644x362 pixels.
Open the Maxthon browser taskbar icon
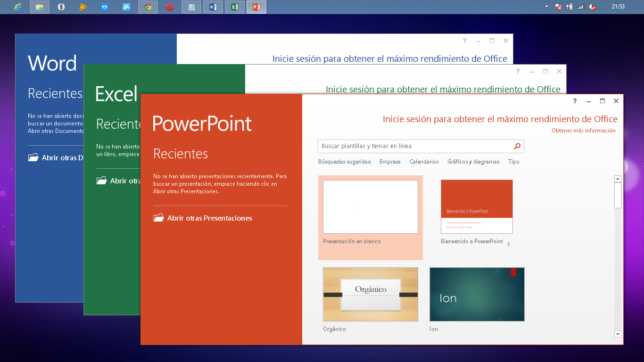click(105, 7)
